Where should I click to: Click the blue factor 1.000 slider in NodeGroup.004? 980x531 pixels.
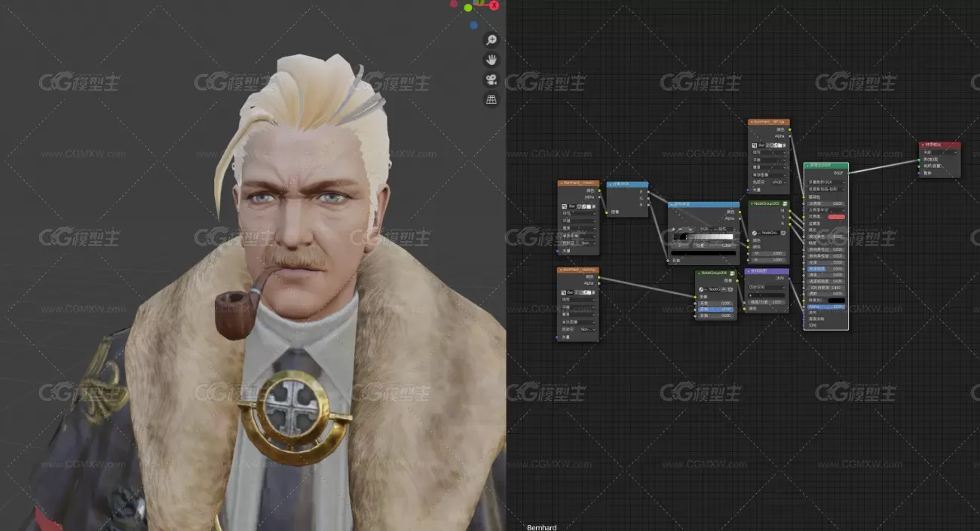click(x=716, y=310)
